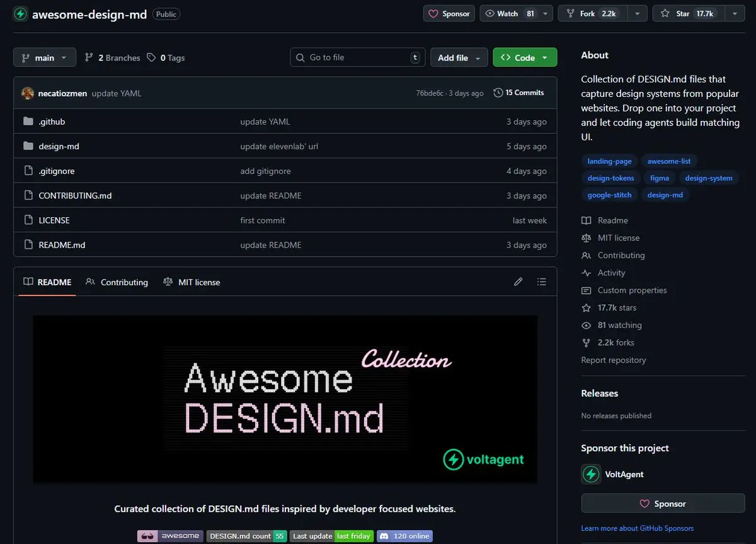The height and width of the screenshot is (544, 756).
Task: Open the .github folder
Action: [52, 122]
